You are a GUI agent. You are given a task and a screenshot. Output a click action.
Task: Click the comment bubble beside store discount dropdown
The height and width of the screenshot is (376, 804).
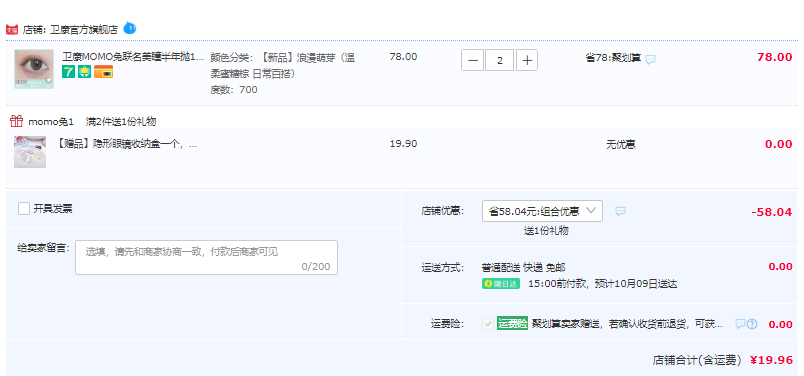click(x=620, y=211)
